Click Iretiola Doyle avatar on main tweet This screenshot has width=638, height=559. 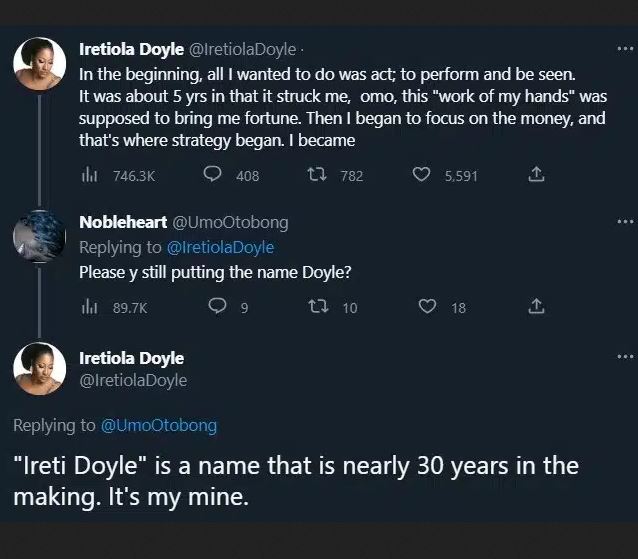coord(40,369)
